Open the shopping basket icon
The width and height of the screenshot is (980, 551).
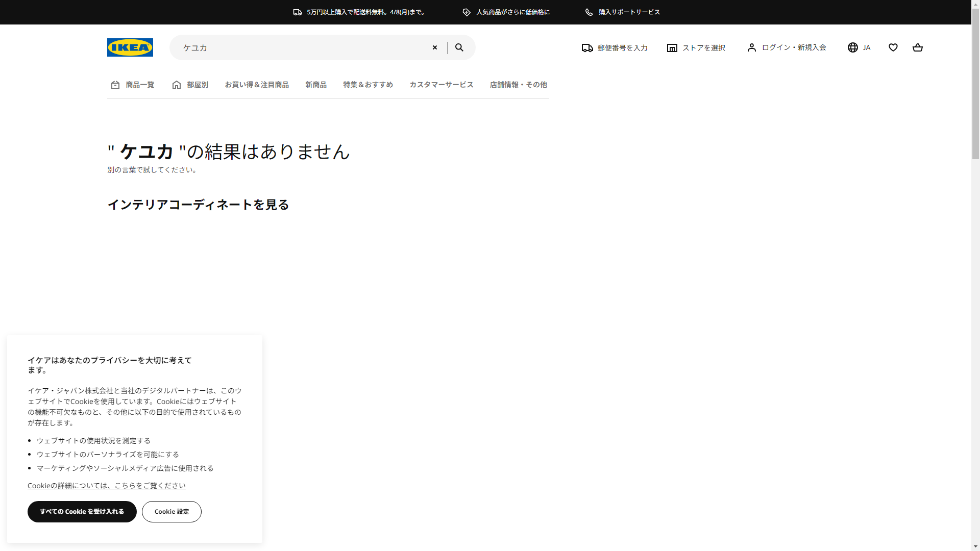917,47
